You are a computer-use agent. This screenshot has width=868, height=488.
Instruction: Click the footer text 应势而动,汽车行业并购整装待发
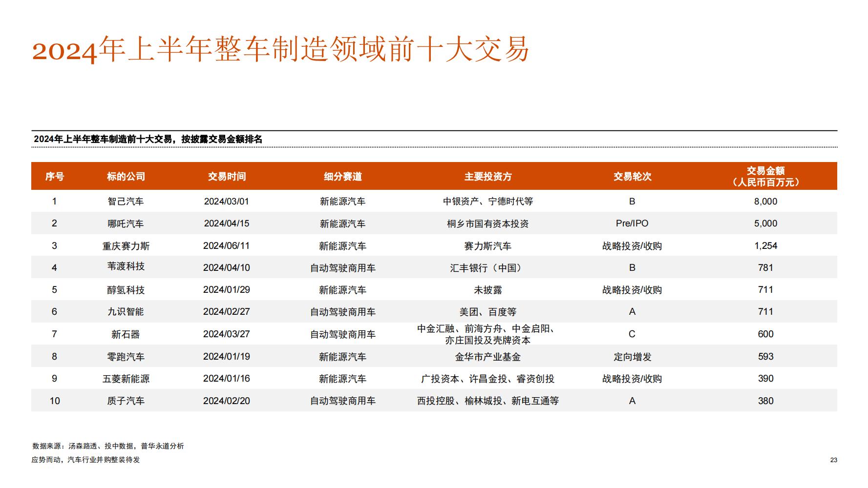pyautogui.click(x=86, y=460)
